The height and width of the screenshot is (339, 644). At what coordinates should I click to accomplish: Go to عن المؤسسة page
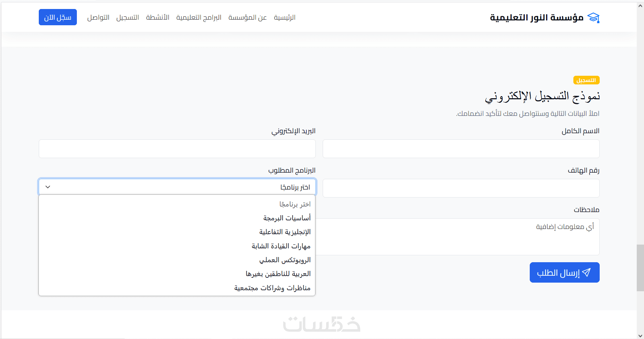click(247, 18)
